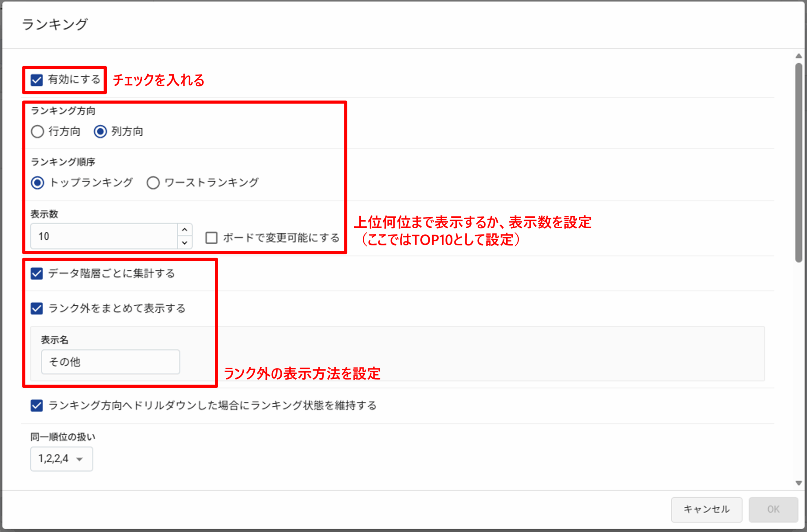Increase 表示数 with the up arrow
This screenshot has height=532, width=807.
185,230
